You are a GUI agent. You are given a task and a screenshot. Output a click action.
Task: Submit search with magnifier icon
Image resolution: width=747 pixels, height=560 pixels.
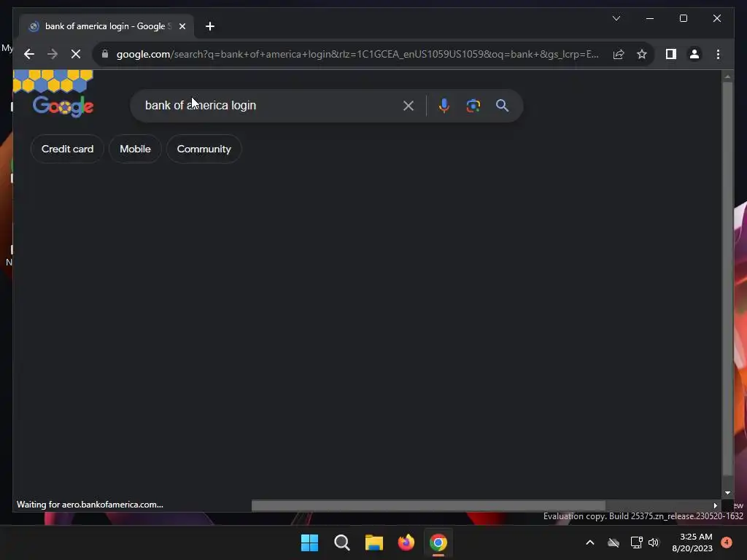pos(502,106)
